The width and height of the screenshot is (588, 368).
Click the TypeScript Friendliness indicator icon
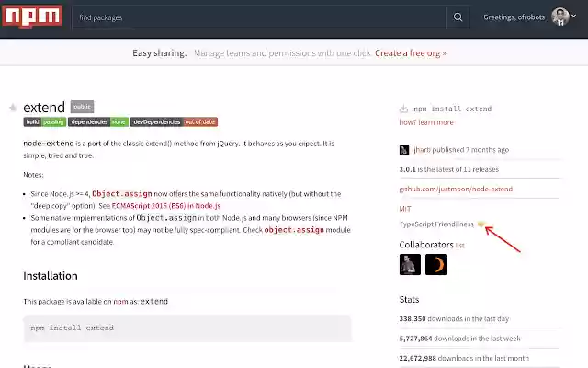tap(481, 224)
